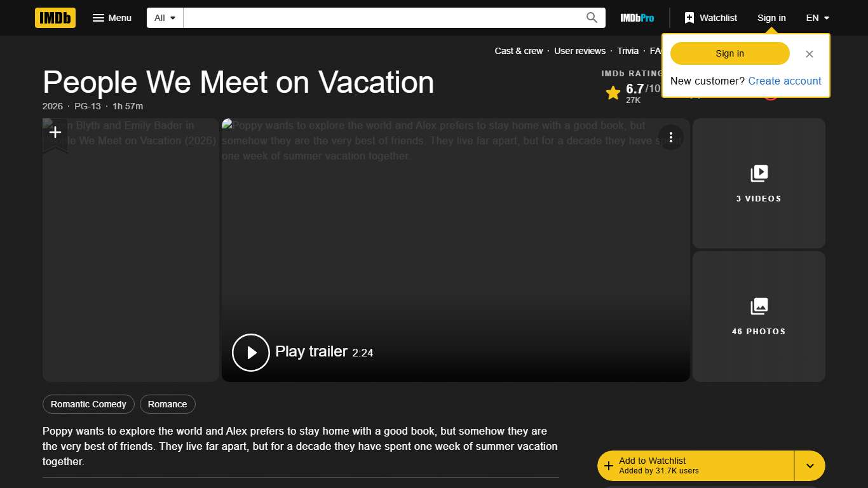Click the 3 Videos panel icon
This screenshot has width=868, height=488.
(759, 172)
